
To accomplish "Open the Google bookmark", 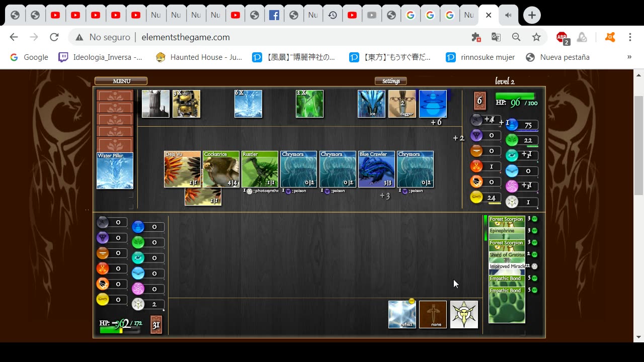I will pyautogui.click(x=29, y=57).
